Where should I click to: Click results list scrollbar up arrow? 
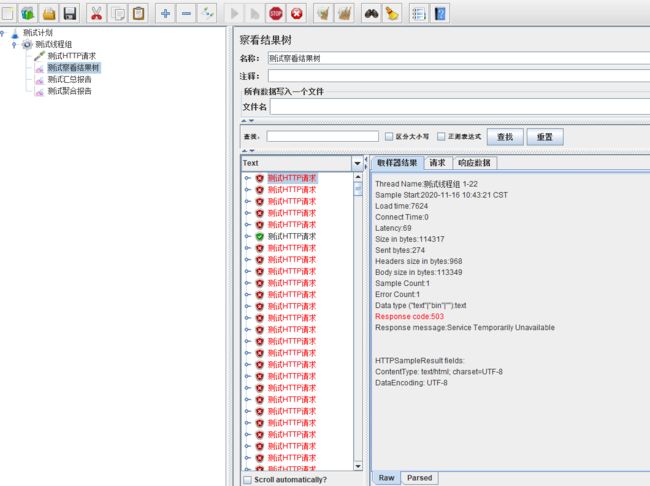pos(358,177)
